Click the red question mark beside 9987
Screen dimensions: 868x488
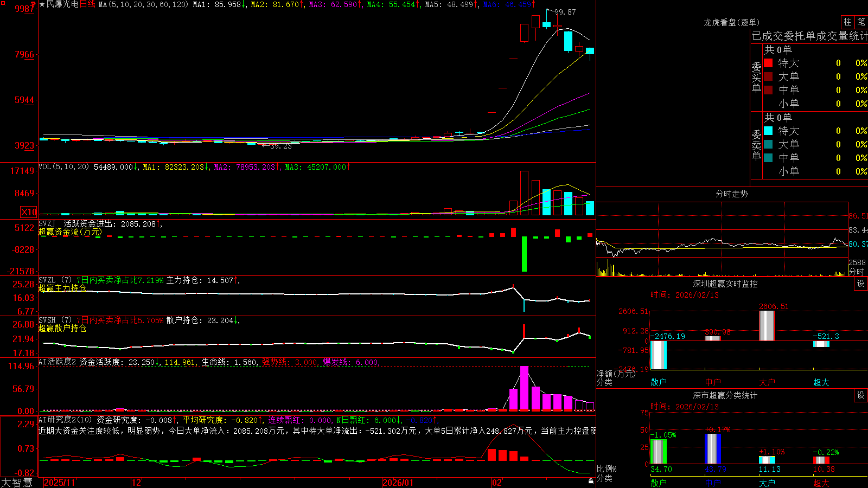[x=34, y=5]
